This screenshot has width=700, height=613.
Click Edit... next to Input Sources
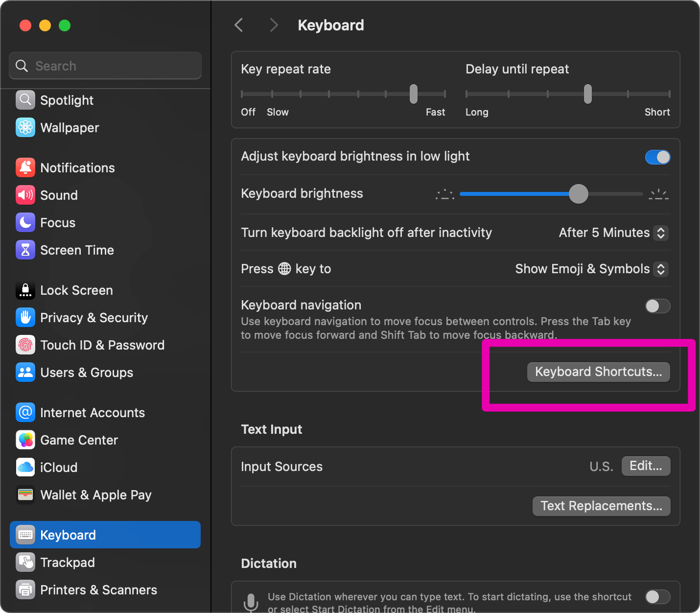[646, 466]
